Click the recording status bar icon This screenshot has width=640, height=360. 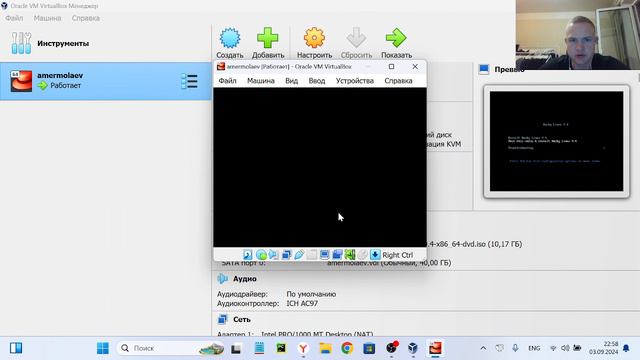[337, 255]
